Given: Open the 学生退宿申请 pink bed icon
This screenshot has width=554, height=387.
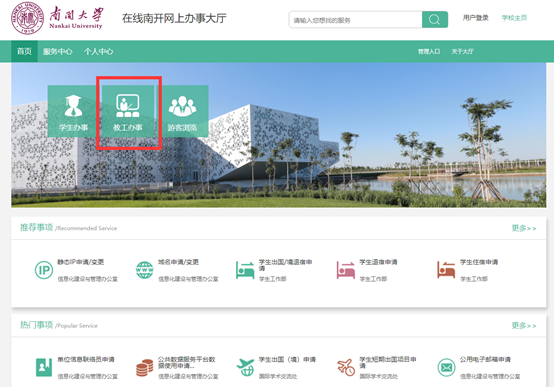Looking at the screenshot, I should [346, 270].
